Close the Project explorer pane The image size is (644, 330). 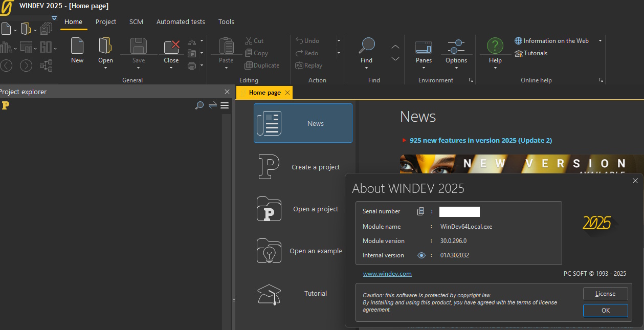(x=227, y=92)
